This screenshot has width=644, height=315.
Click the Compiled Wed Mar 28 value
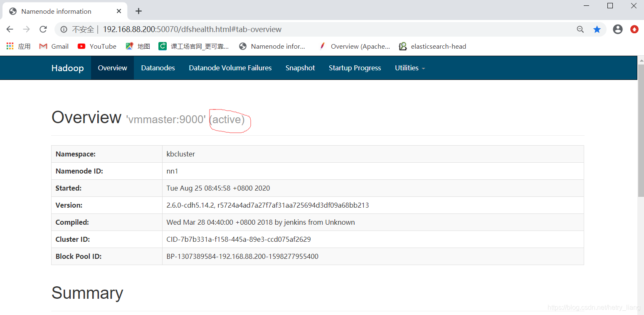coord(261,222)
